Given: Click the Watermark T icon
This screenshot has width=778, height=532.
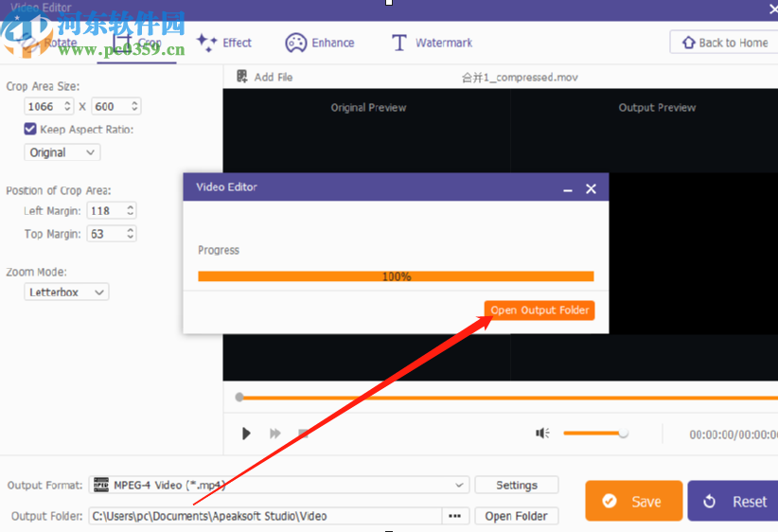Looking at the screenshot, I should coord(398,43).
